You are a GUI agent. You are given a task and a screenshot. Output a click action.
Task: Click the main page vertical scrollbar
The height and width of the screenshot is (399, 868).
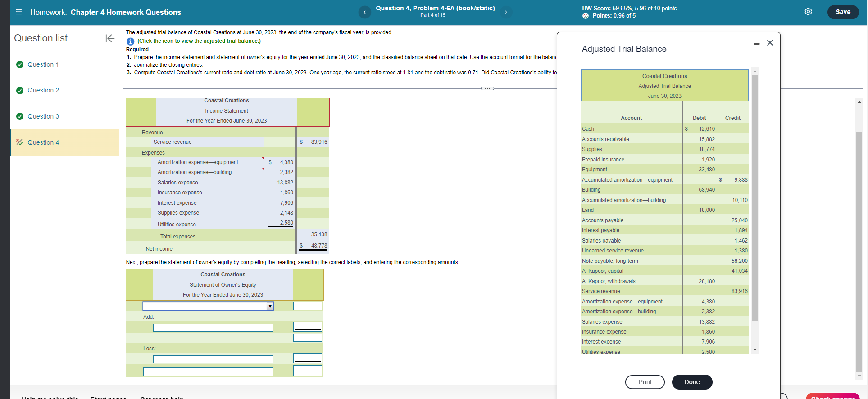[x=859, y=252]
